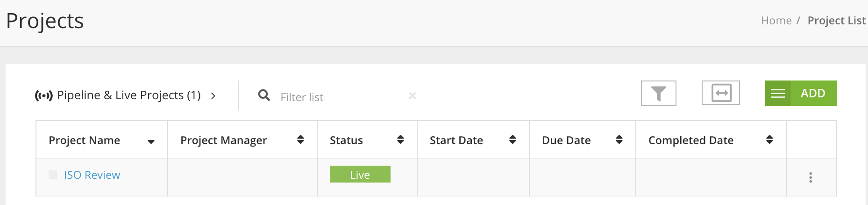The width and height of the screenshot is (868, 205).
Task: Click the expand column width icon
Action: (x=721, y=93)
